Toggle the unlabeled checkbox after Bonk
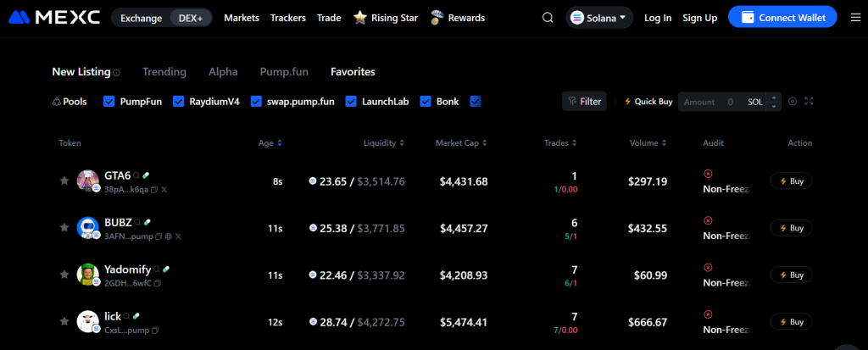This screenshot has width=868, height=350. tap(476, 102)
